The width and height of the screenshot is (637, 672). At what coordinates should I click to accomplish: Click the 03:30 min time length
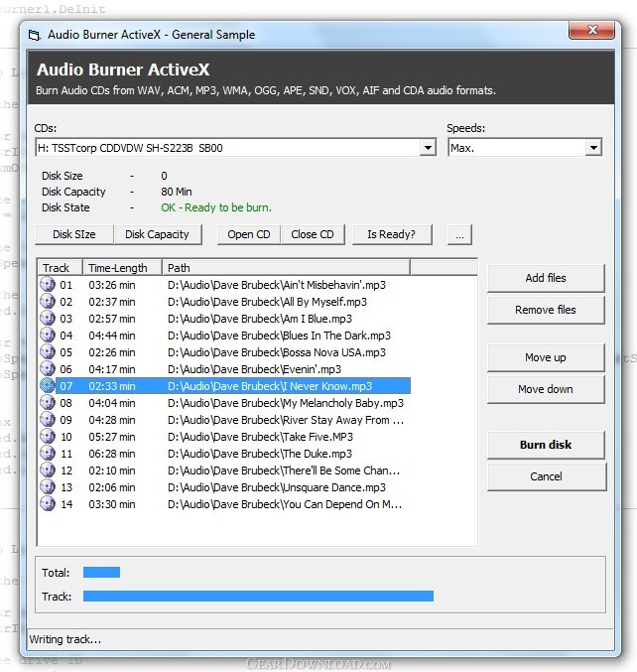[112, 504]
